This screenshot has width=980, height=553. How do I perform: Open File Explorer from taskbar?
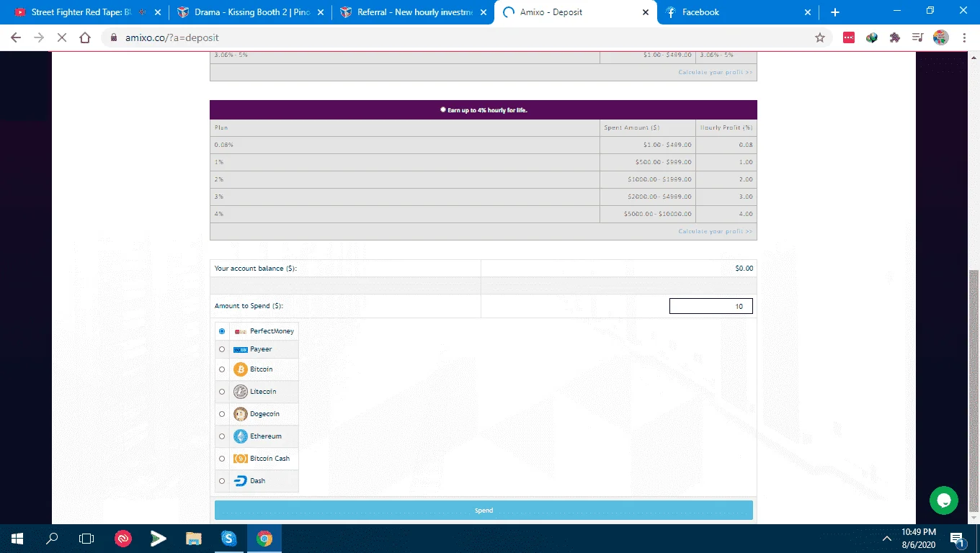point(193,538)
